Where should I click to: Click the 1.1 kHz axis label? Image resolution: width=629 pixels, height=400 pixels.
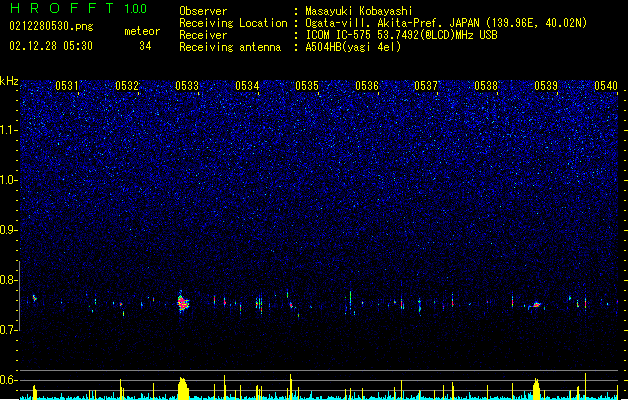[9, 130]
